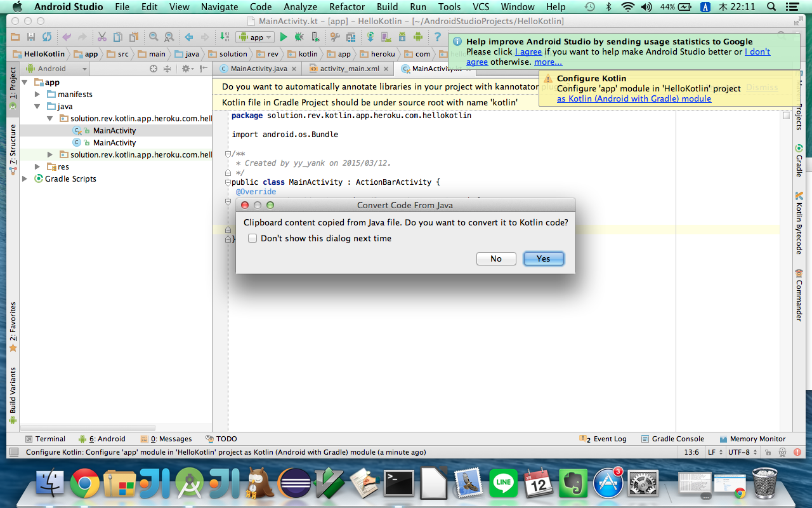Click No in Convert Code dialog
This screenshot has height=508, width=812.
(x=496, y=258)
